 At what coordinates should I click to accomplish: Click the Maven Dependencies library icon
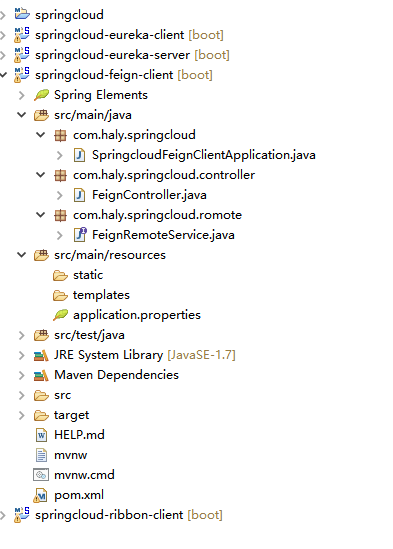pos(41,375)
